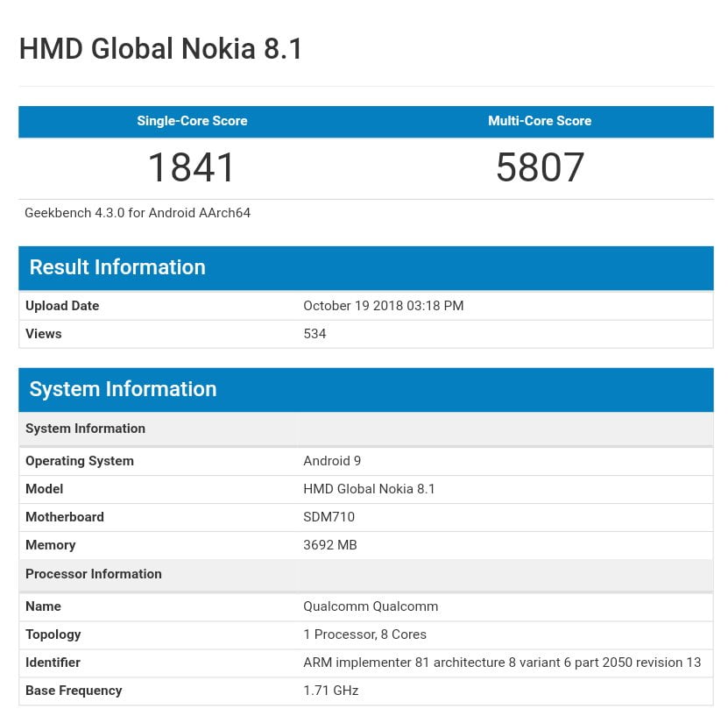Select the Qualcomm Qualcomm value
The width and height of the screenshot is (728, 723).
coord(371,606)
